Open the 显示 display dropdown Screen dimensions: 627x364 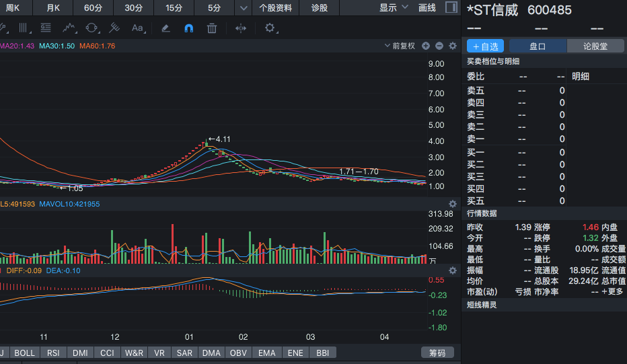point(394,7)
